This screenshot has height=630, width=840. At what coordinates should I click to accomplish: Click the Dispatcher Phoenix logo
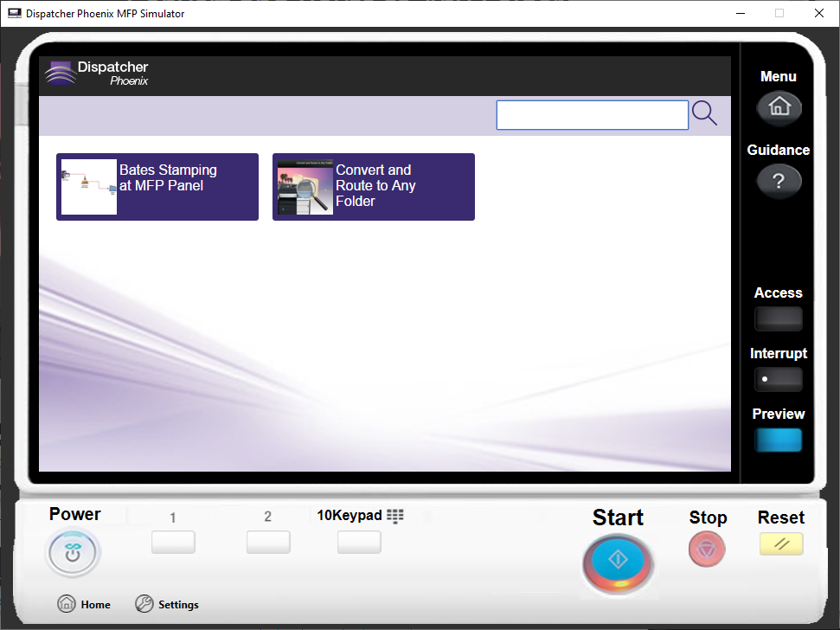pos(97,74)
